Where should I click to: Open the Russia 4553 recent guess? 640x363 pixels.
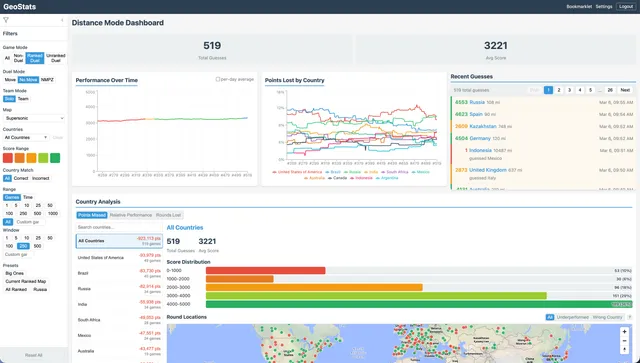(543, 102)
